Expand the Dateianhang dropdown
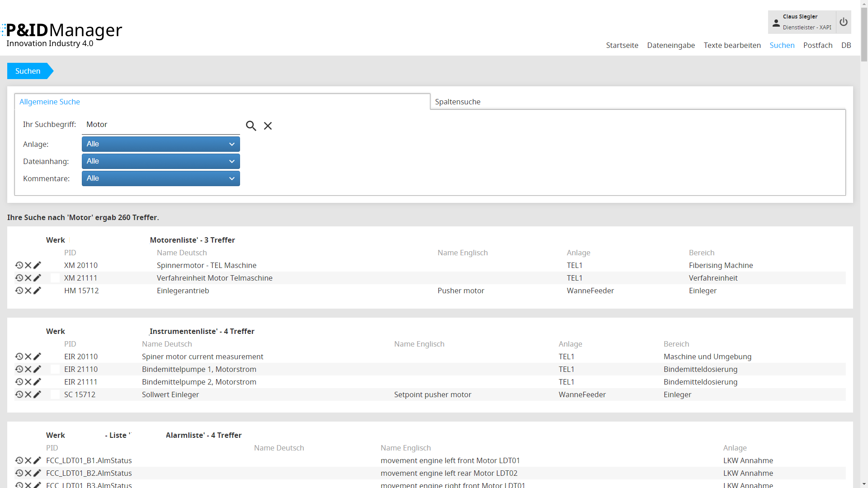The width and height of the screenshot is (868, 488). pos(160,161)
